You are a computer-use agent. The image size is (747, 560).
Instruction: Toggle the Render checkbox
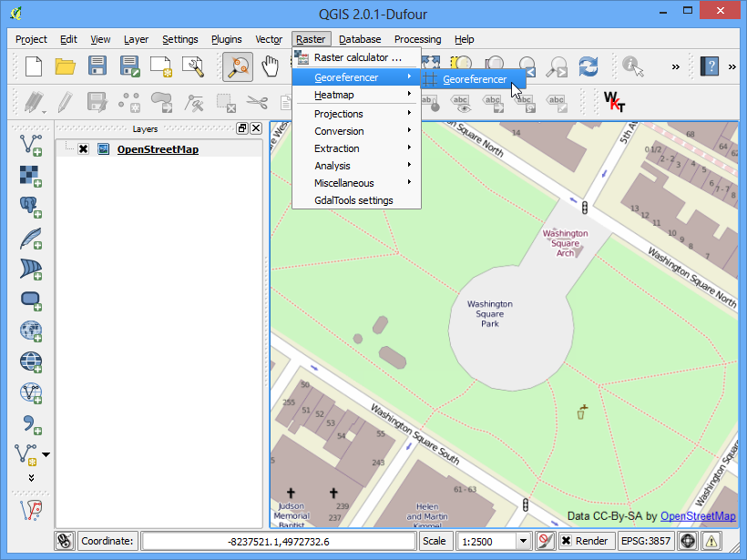click(566, 541)
